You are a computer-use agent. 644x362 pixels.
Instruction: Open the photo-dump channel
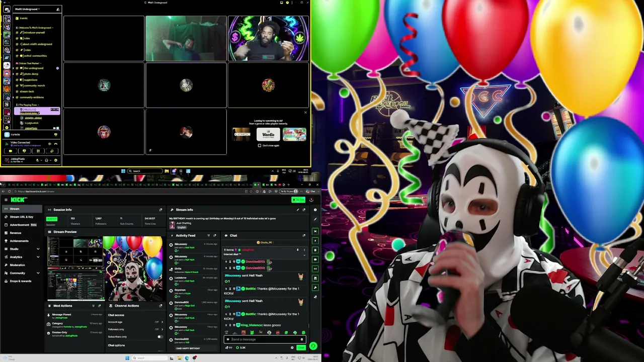click(31, 74)
